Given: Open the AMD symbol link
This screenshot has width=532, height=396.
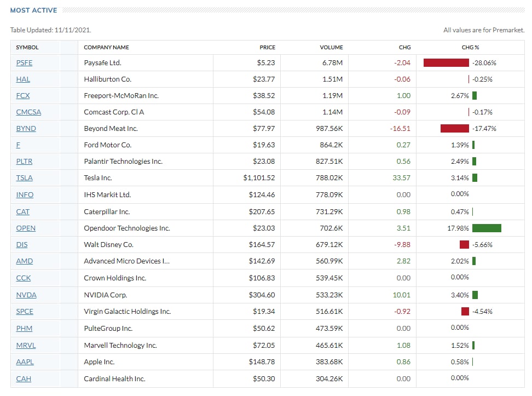Looking at the screenshot, I should coord(25,261).
